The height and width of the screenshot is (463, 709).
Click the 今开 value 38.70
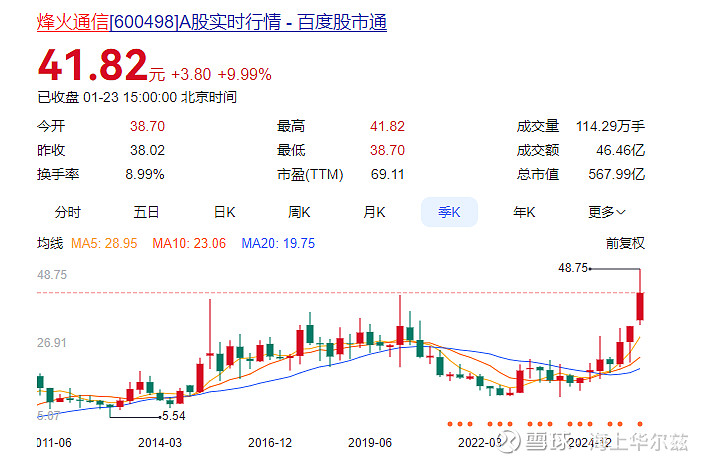[147, 126]
